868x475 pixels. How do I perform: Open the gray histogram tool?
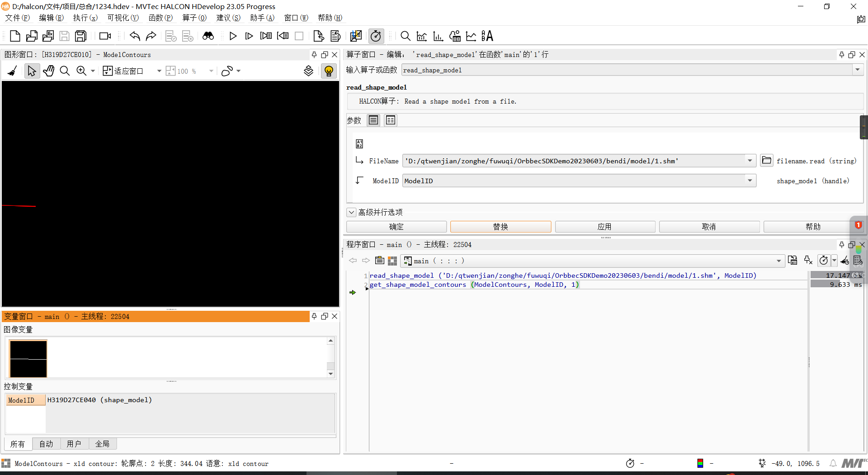click(x=422, y=36)
